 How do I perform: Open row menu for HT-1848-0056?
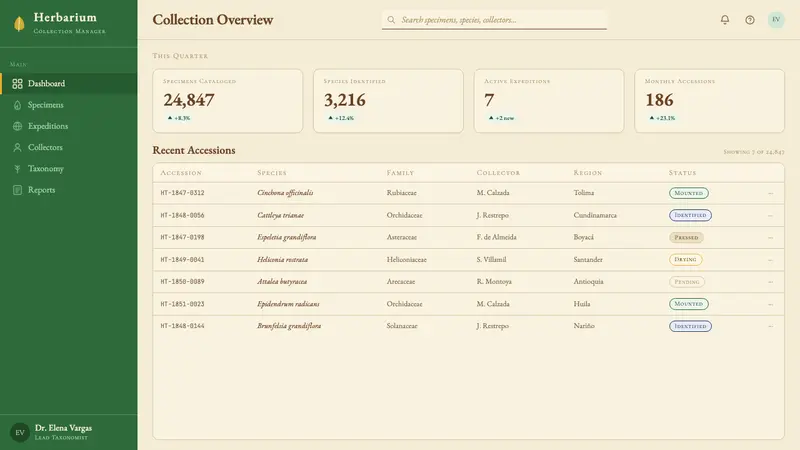[x=770, y=215]
